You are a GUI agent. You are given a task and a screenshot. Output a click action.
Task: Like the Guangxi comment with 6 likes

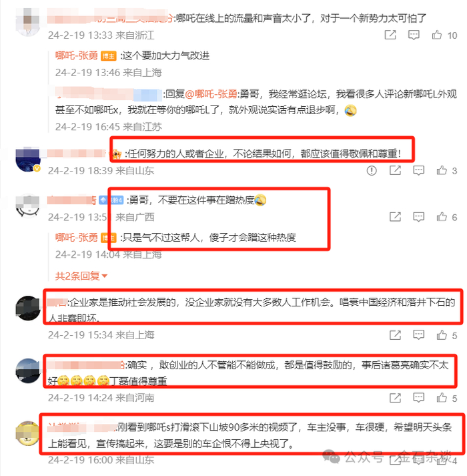click(442, 217)
